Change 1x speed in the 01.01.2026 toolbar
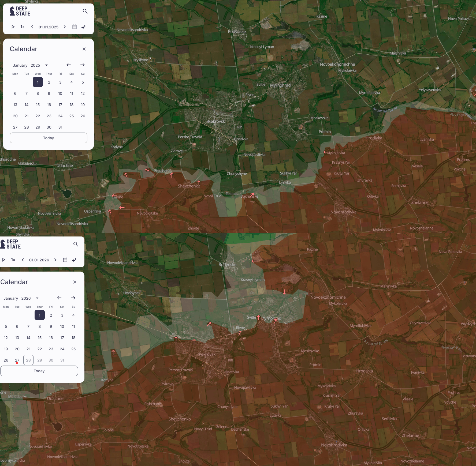Screen dimensions: 476x466 click(13, 260)
